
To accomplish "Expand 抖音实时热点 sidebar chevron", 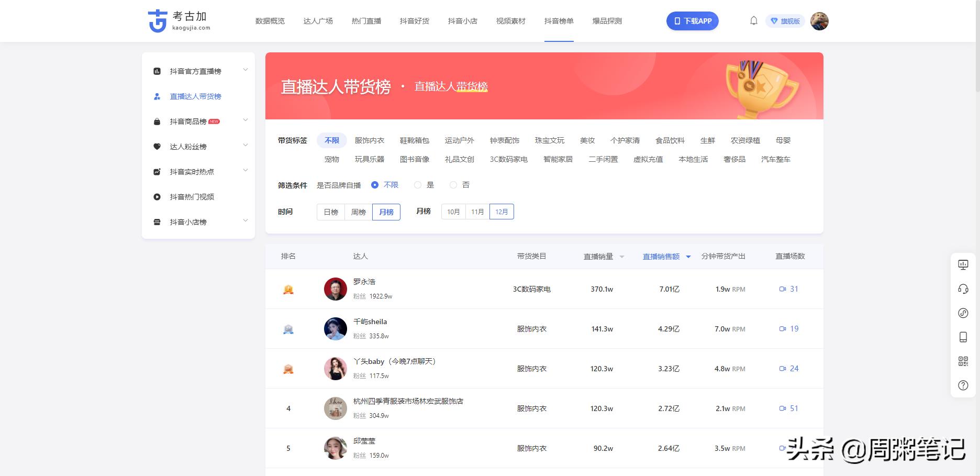I will pyautogui.click(x=245, y=171).
